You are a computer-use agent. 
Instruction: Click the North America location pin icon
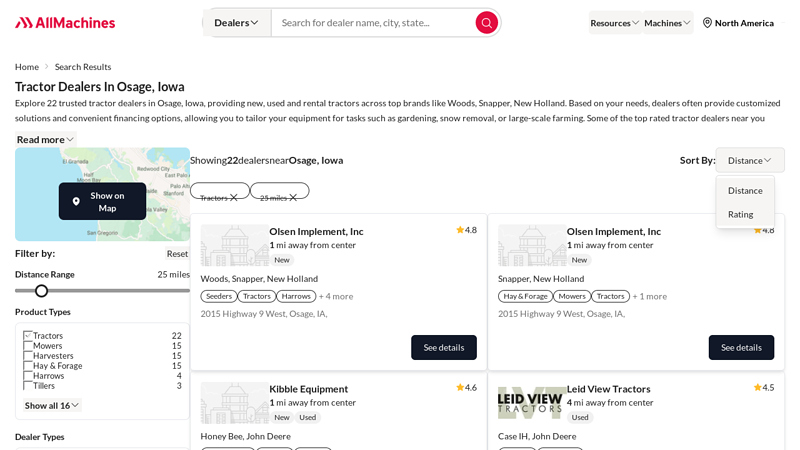click(707, 23)
